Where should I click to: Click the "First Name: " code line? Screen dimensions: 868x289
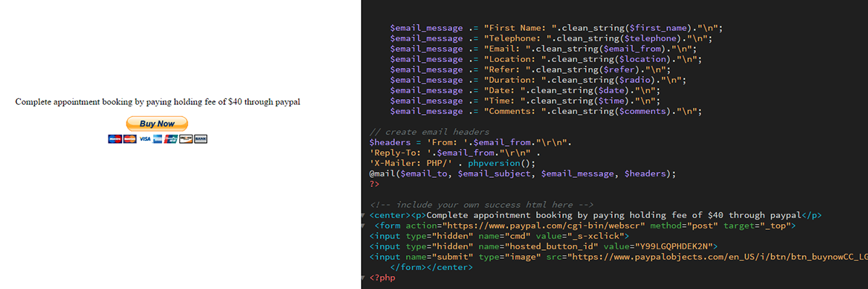556,28
